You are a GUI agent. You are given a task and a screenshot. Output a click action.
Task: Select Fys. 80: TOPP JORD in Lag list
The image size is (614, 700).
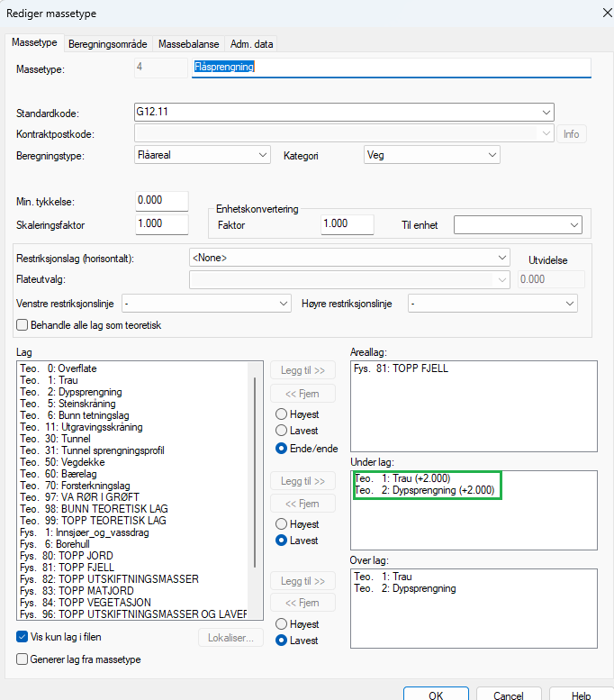click(63, 556)
